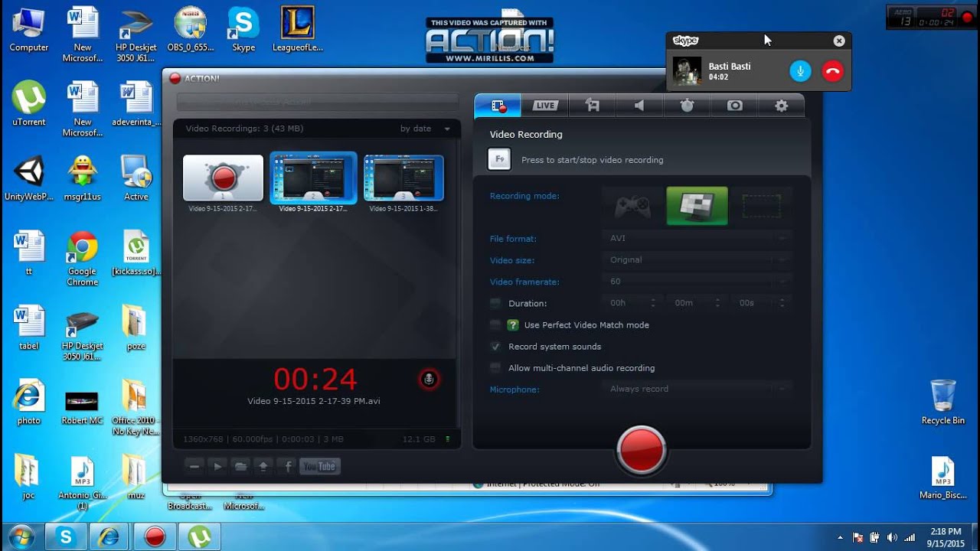Mute microphone in the Skype call
Viewport: 980px width, 551px height.
coord(800,71)
